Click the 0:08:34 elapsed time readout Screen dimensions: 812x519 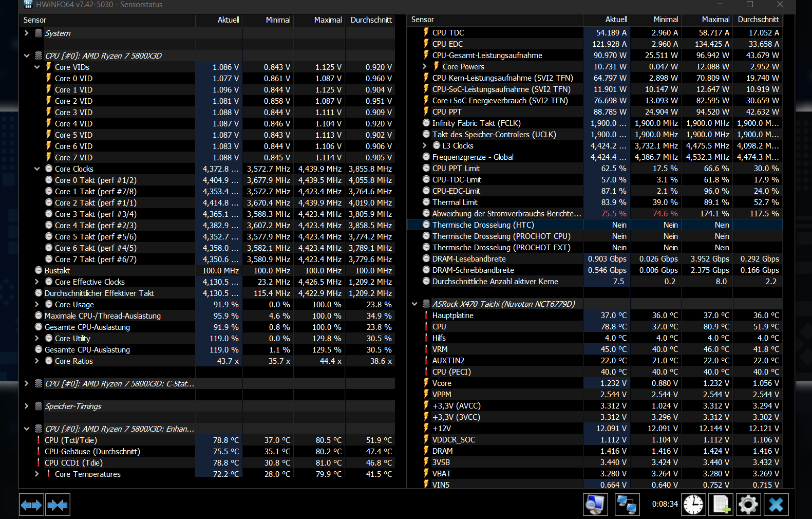coord(665,504)
